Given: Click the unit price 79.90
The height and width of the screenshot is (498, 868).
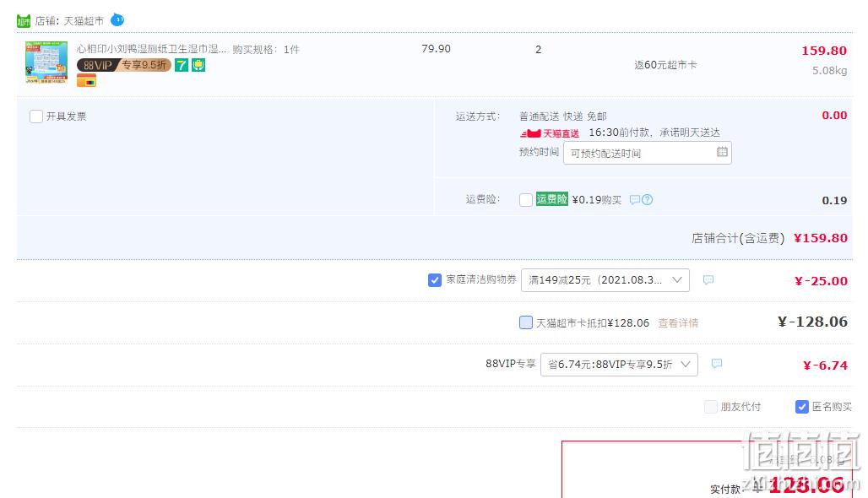Looking at the screenshot, I should click(437, 49).
